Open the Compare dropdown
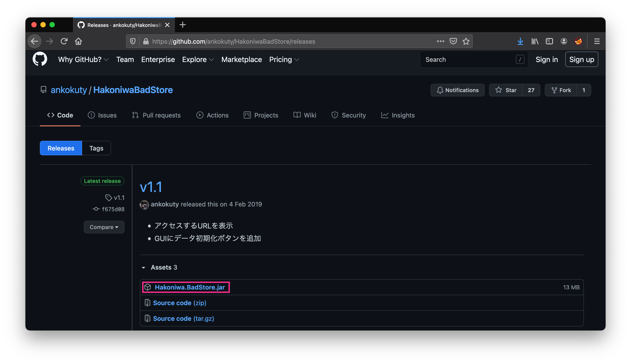 click(x=104, y=227)
